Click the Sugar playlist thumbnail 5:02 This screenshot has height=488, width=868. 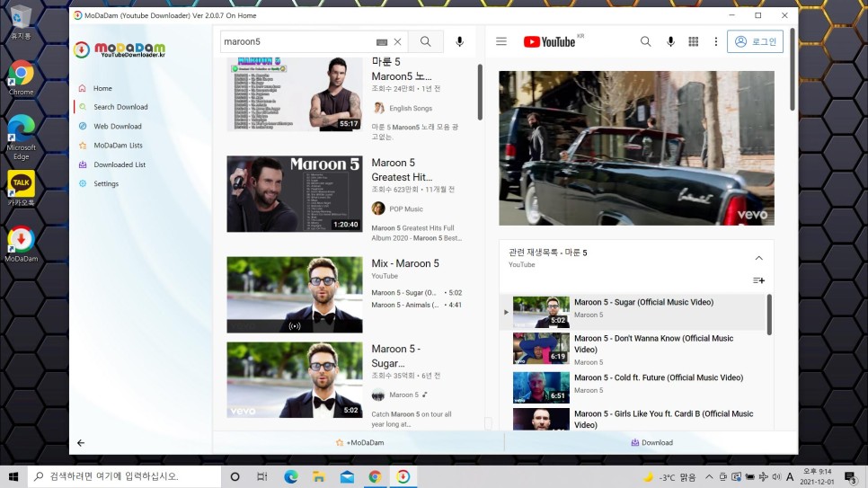click(541, 312)
